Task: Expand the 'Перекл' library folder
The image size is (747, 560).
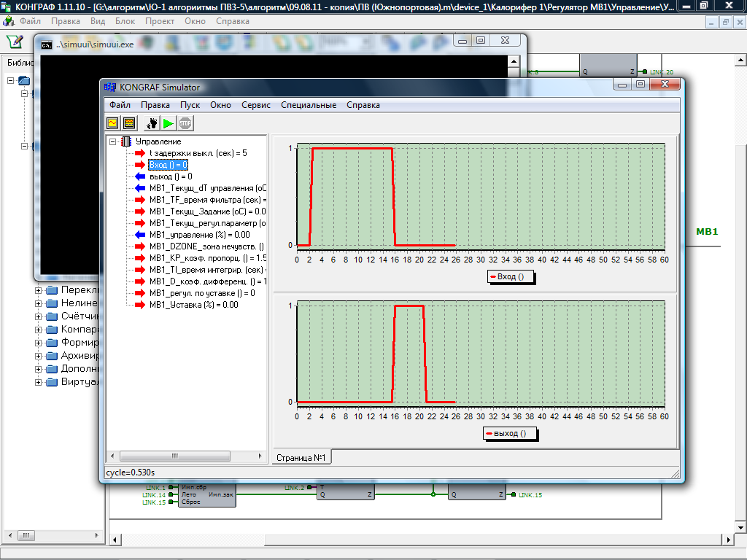Action: 38,290
